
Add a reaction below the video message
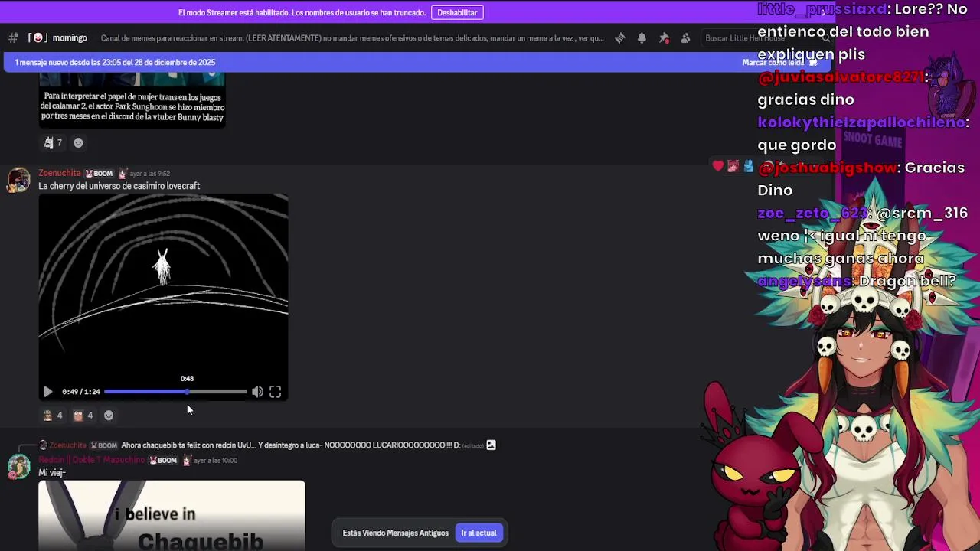pos(109,415)
